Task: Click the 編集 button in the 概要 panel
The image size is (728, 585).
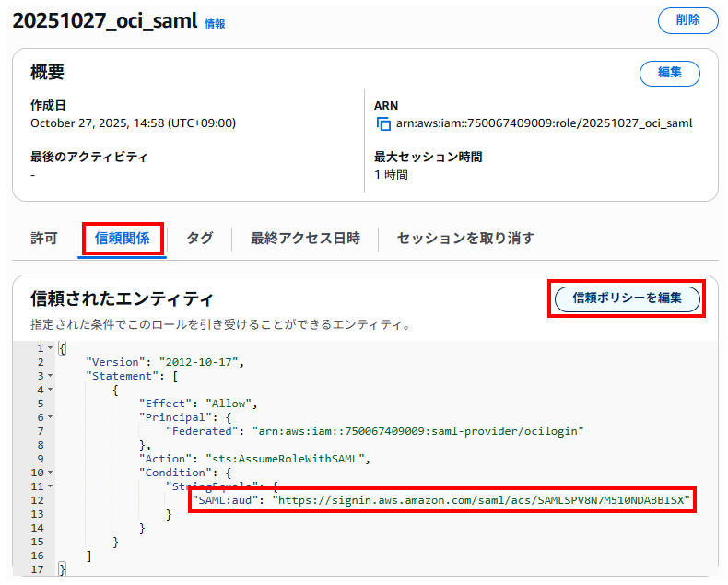Action: click(669, 74)
